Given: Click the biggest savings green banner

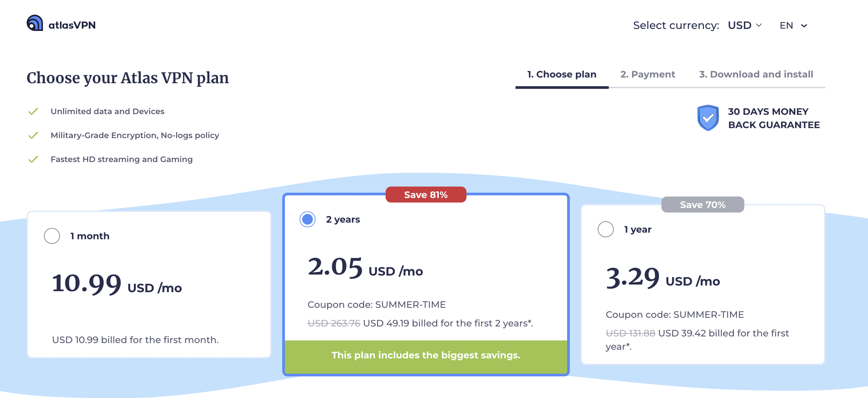Looking at the screenshot, I should coord(426,355).
